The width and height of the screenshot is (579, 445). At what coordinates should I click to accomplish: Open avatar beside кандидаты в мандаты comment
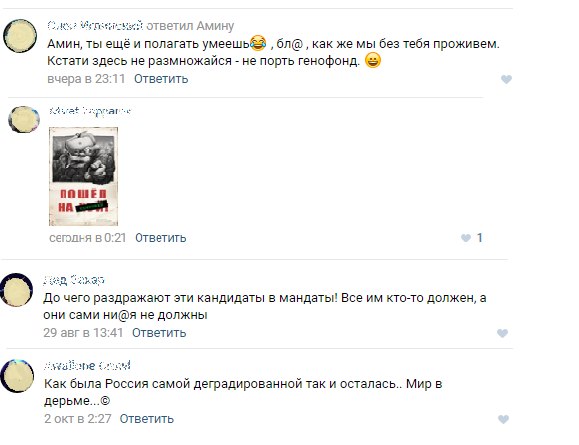pos(17,290)
